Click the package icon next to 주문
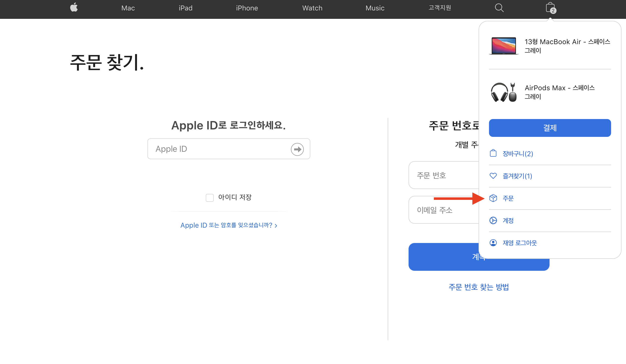626x364 pixels. point(493,198)
